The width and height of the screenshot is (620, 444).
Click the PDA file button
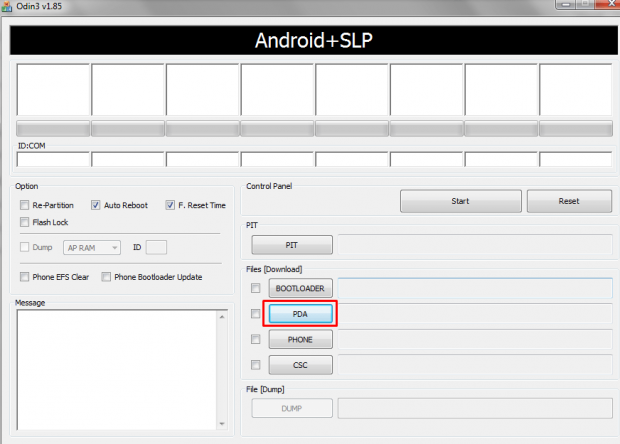coord(301,314)
